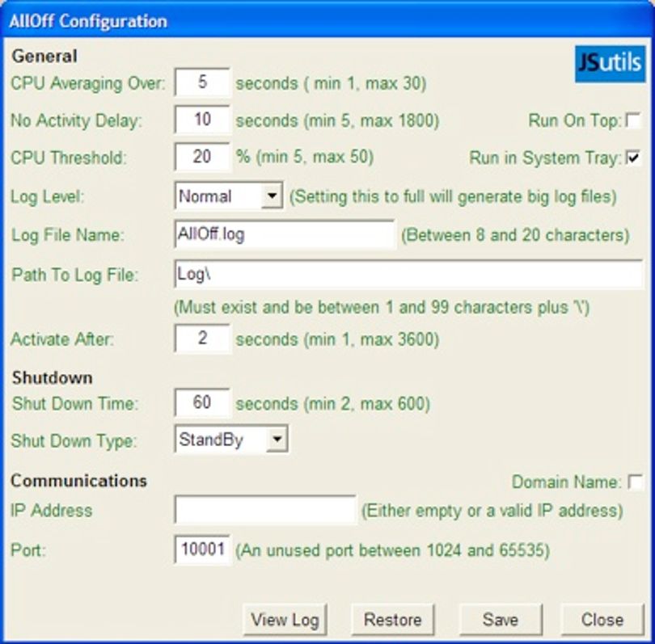Image resolution: width=655 pixels, height=644 pixels.
Task: Focus the Path To Log File field
Action: pos(408,274)
